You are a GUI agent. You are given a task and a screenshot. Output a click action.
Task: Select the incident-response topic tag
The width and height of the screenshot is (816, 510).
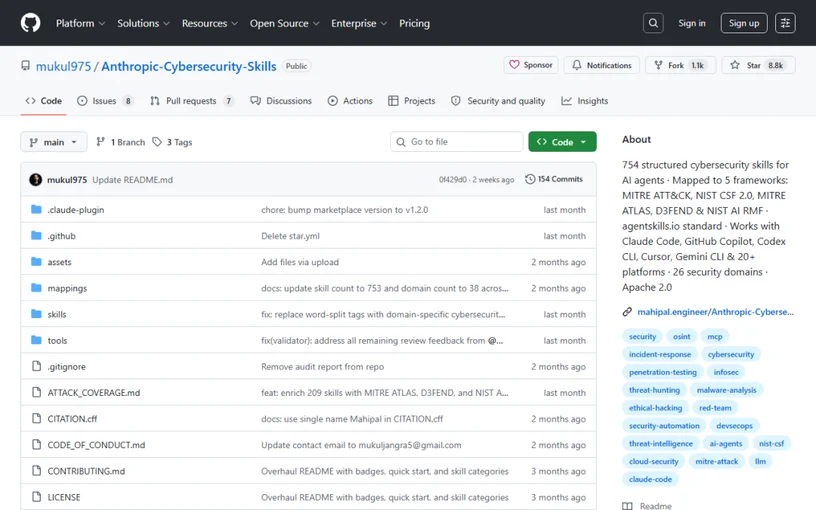coord(659,354)
